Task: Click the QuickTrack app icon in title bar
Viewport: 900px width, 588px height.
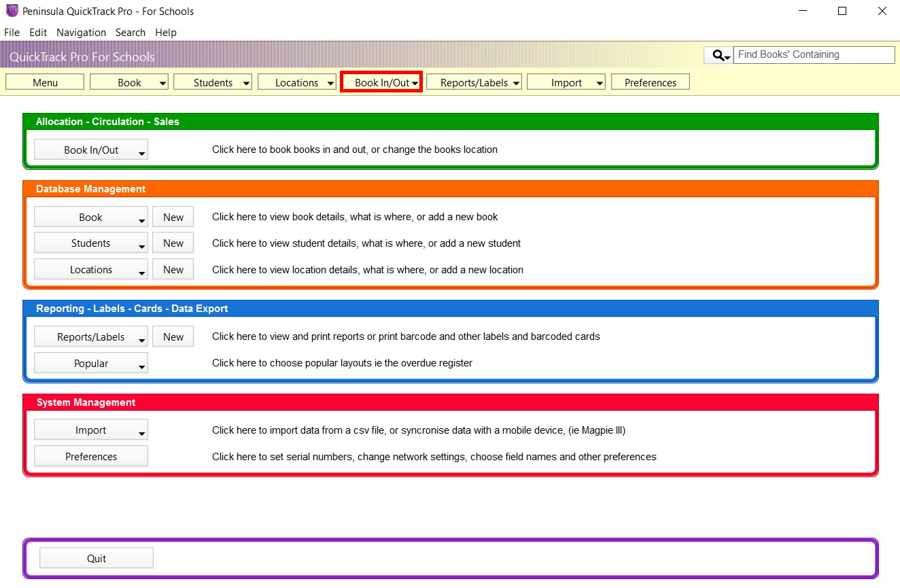Action: pos(12,11)
